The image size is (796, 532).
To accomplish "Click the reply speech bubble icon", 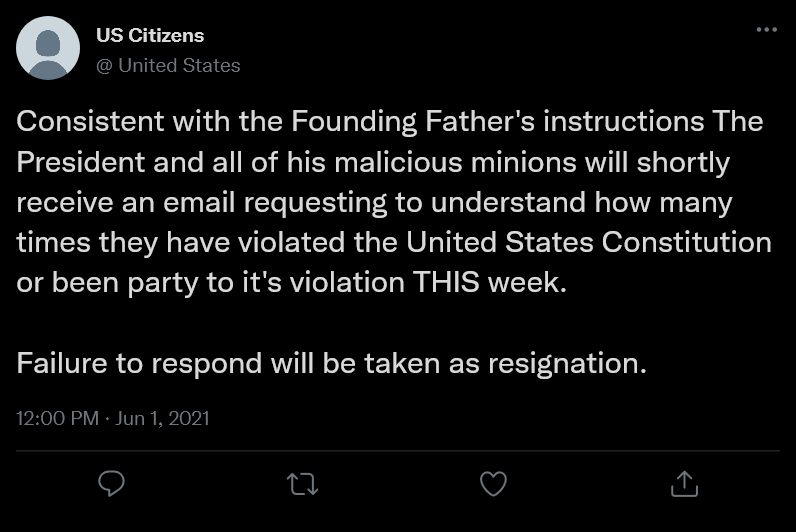I will tap(111, 483).
